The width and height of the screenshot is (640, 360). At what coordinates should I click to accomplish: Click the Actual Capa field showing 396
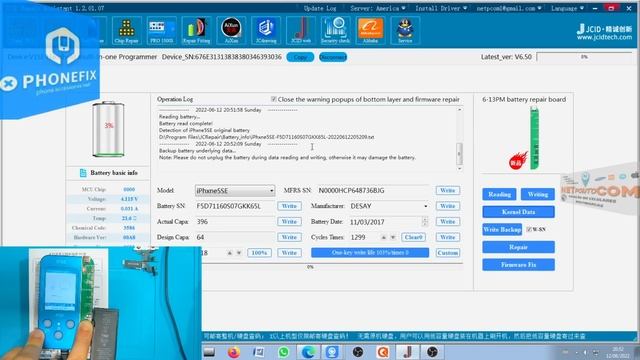pyautogui.click(x=235, y=222)
